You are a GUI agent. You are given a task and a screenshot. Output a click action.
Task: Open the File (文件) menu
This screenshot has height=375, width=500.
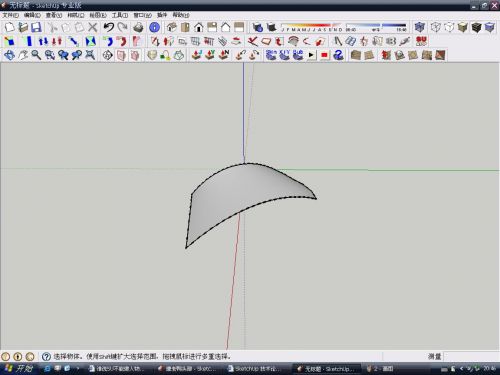[11, 15]
